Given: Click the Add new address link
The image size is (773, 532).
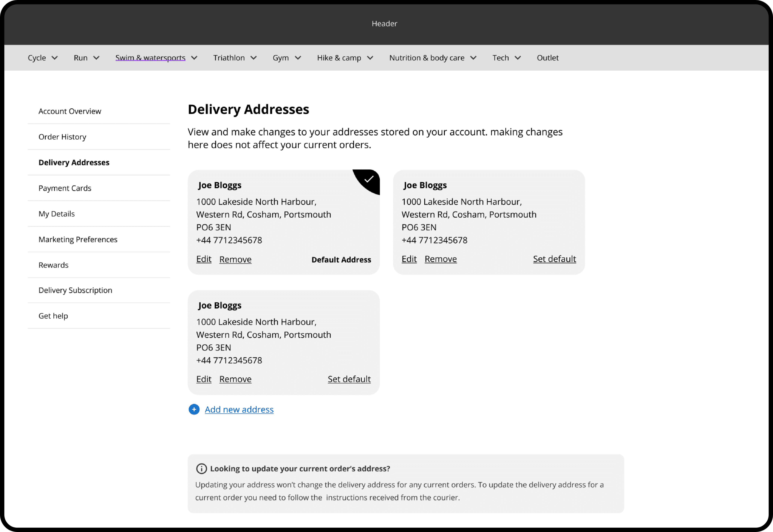Looking at the screenshot, I should [x=239, y=409].
